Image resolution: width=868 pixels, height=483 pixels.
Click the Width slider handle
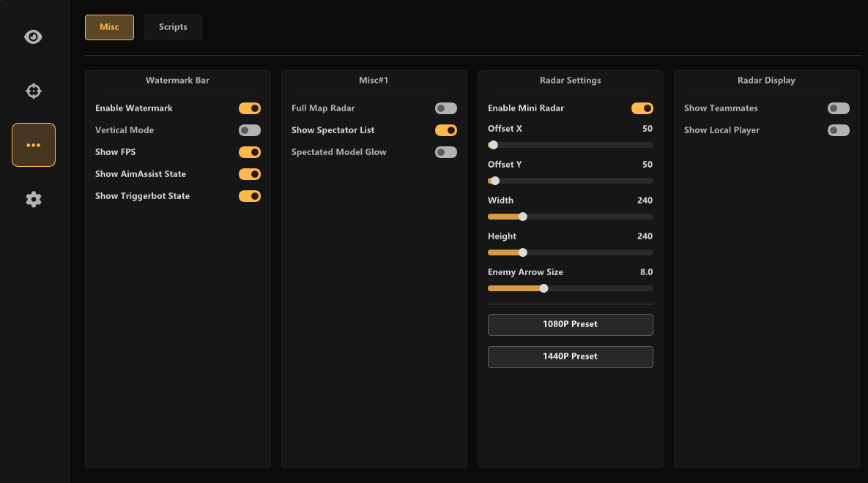click(522, 217)
